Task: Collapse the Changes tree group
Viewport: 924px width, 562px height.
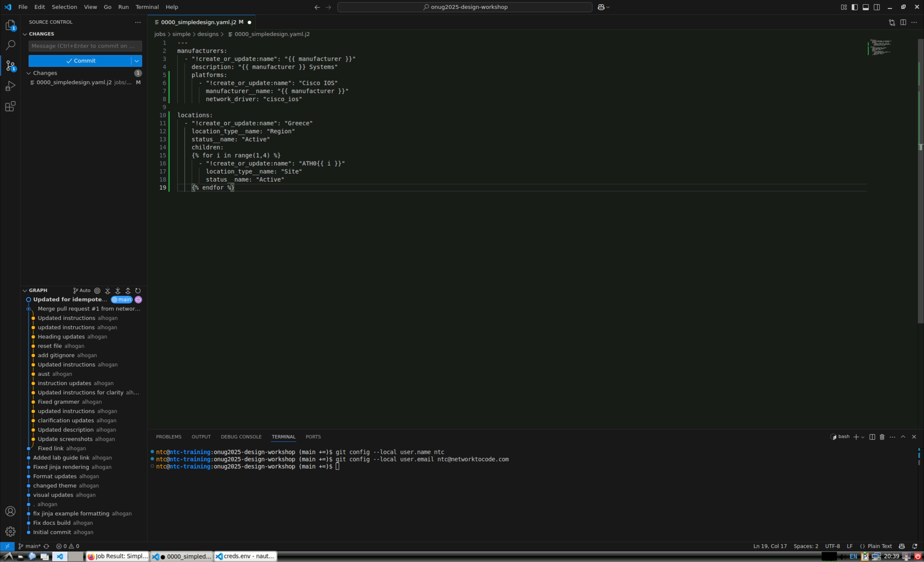Action: [x=29, y=73]
